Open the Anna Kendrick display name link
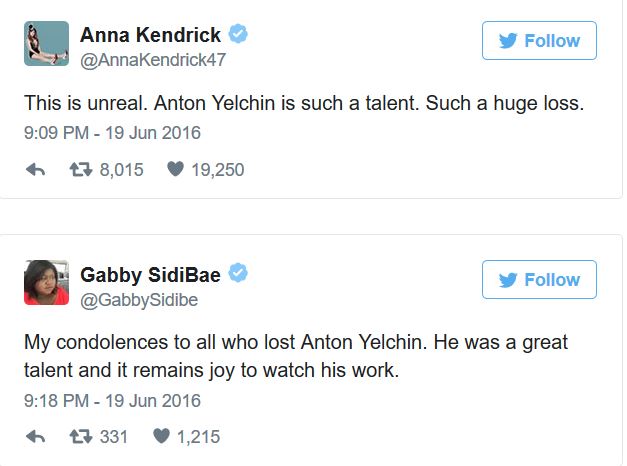Screen dimensions: 627x466 coord(150,35)
